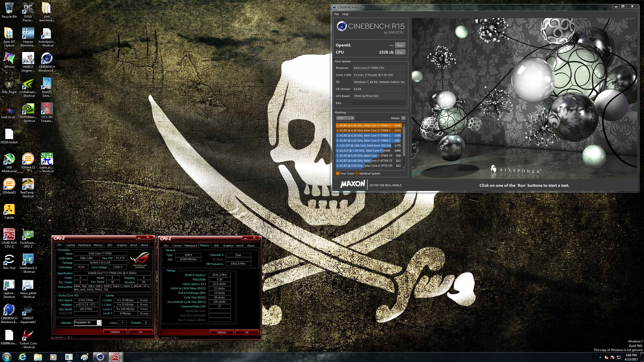Run the OpenGL test
Viewport: 644px width, 362px height.
[x=400, y=45]
